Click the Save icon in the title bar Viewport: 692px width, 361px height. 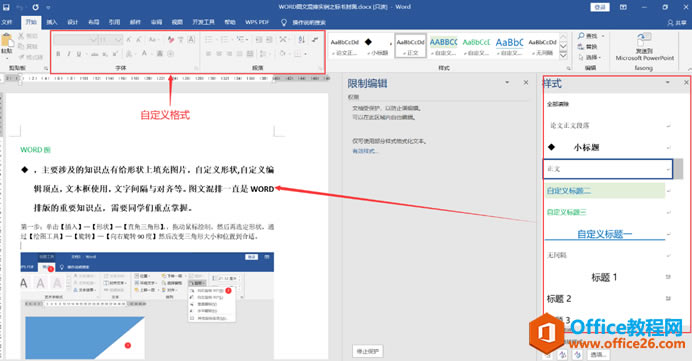click(x=6, y=7)
